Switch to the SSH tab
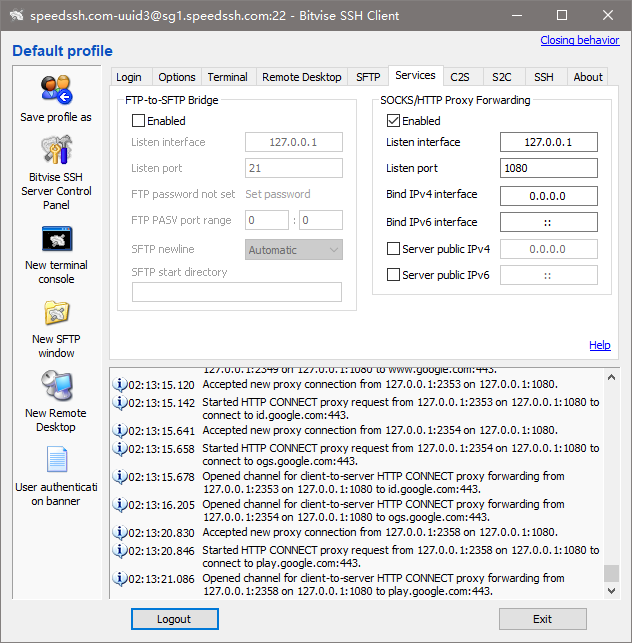The width and height of the screenshot is (632, 643). click(x=544, y=77)
